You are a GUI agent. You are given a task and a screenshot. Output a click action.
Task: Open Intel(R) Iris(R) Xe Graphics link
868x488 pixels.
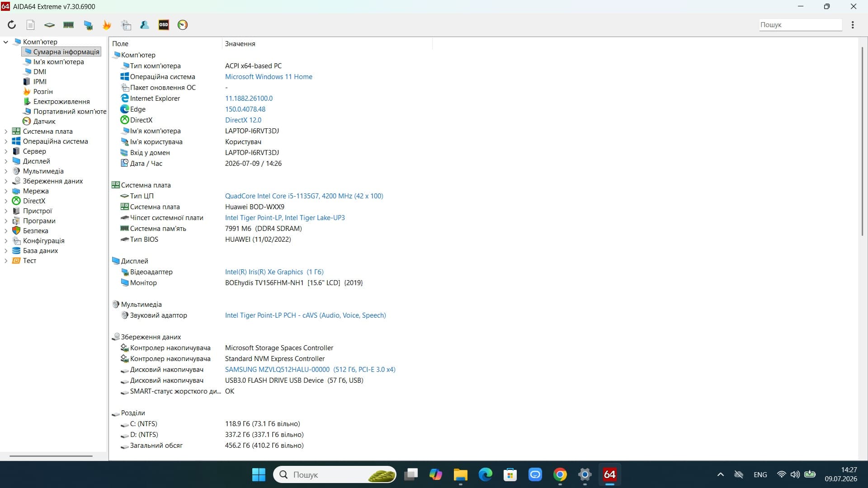[274, 272]
